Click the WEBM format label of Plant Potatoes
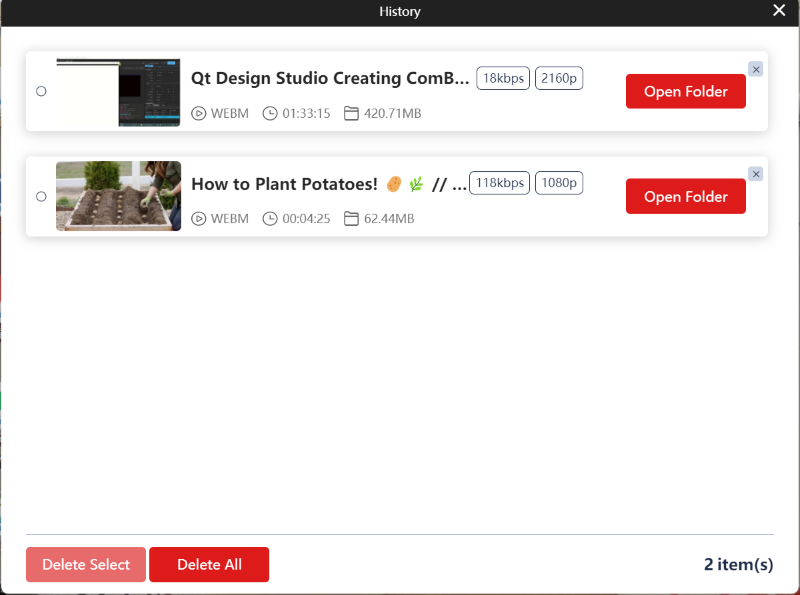Screen dimensions: 800x595 230,219
